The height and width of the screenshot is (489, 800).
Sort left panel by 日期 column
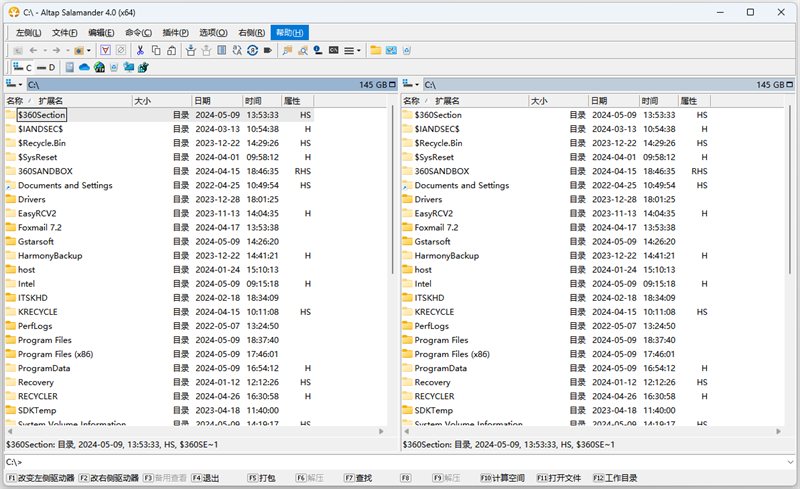(217, 101)
